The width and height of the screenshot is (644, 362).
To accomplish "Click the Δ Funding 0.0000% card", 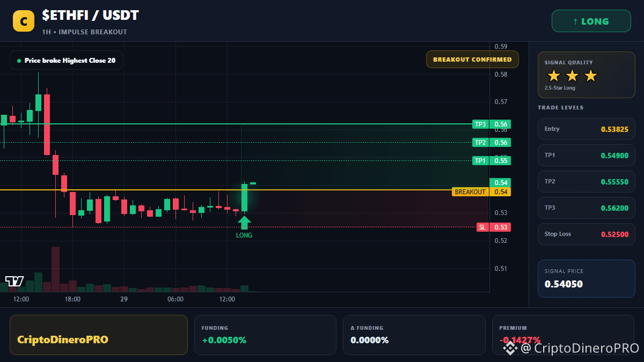I will (x=414, y=335).
